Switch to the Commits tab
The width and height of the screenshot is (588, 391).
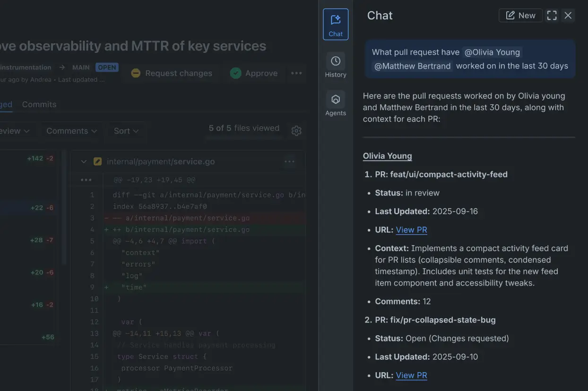[39, 104]
